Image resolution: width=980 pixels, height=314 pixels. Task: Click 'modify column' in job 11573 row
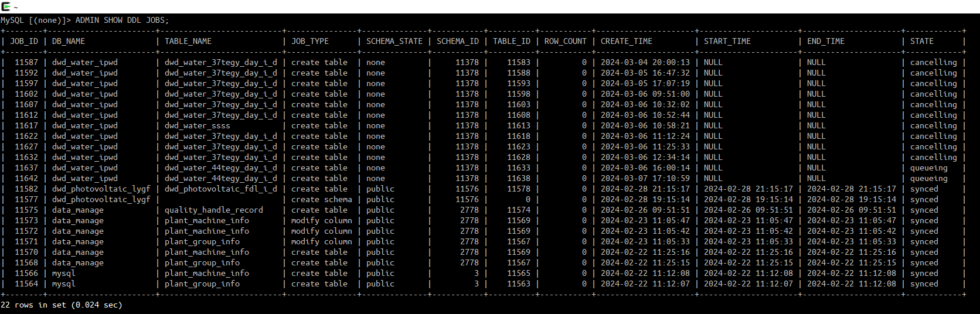322,221
